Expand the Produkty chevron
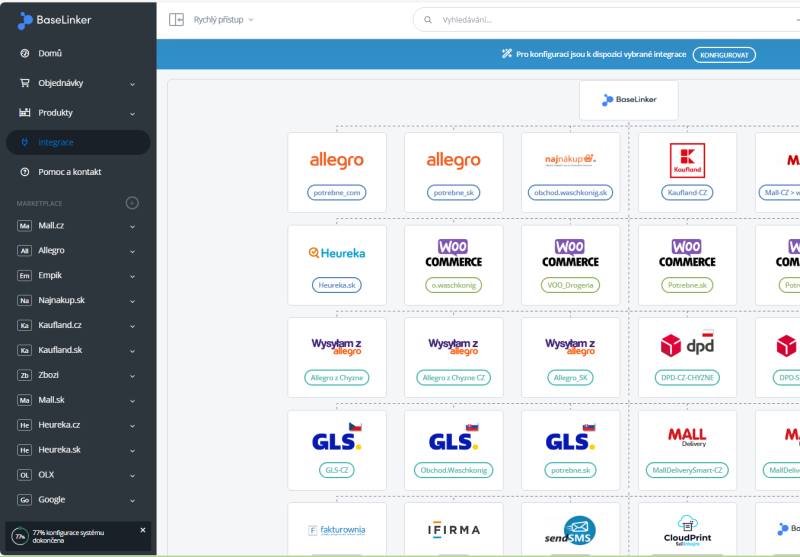The image size is (800, 557). pyautogui.click(x=132, y=113)
